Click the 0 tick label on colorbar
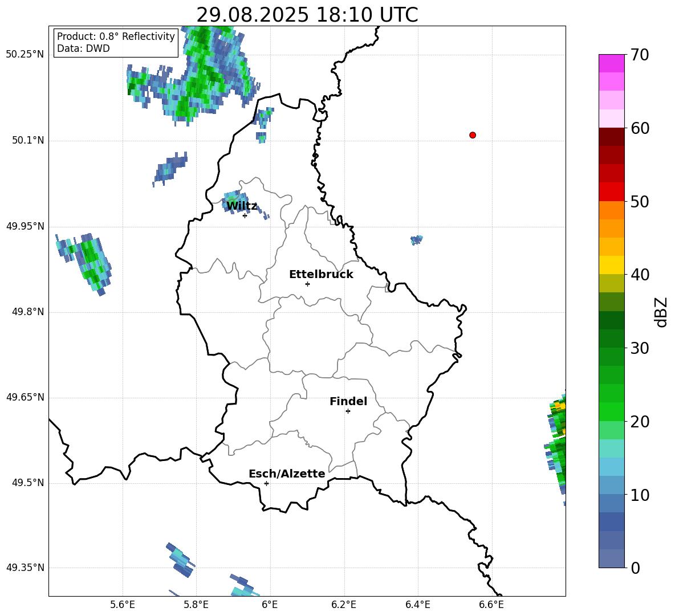Viewport: 675px width, 616px height. pyautogui.click(x=635, y=568)
